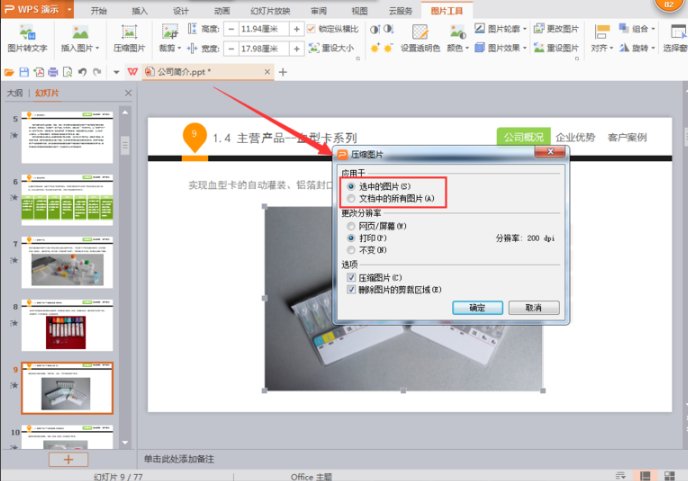
Task: Select slide 8 thumbnail with red tubes
Action: pos(67,325)
